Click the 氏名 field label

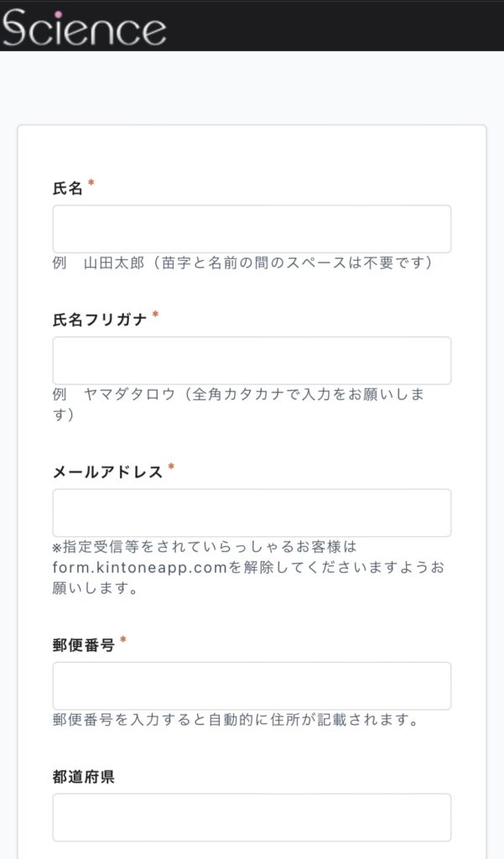67,189
